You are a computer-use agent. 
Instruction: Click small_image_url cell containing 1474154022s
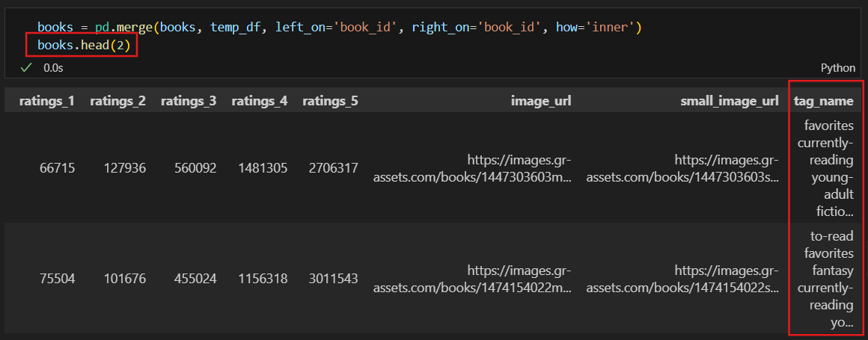pyautogui.click(x=682, y=279)
